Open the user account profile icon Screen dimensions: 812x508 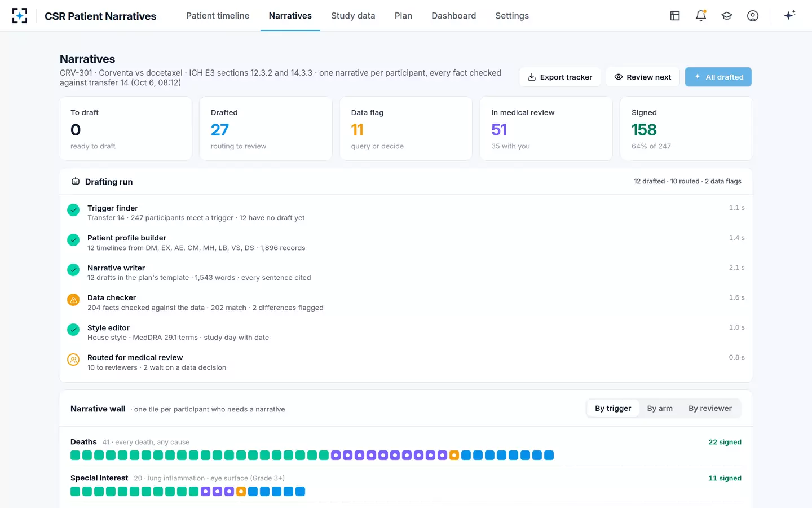[753, 16]
